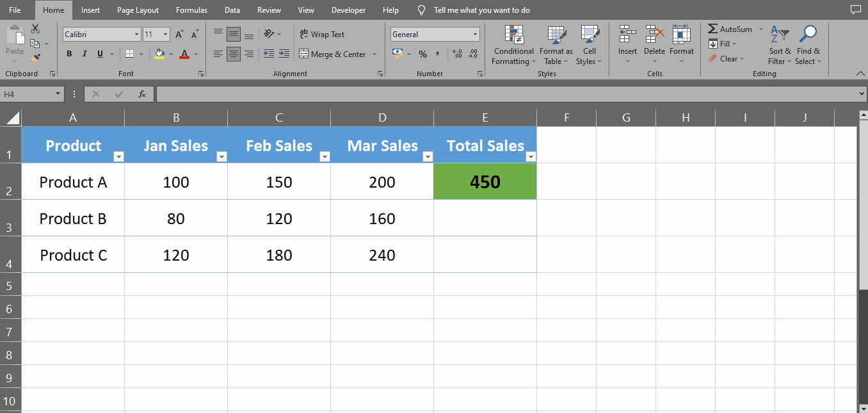This screenshot has height=413, width=868.
Task: Open the Page Layout tab
Action: point(138,10)
